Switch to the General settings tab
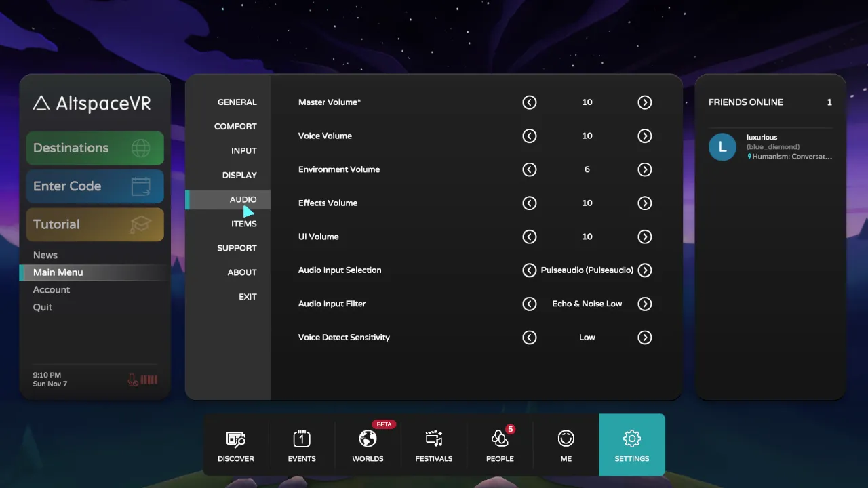Screen dimensions: 868x488 pos(237,102)
